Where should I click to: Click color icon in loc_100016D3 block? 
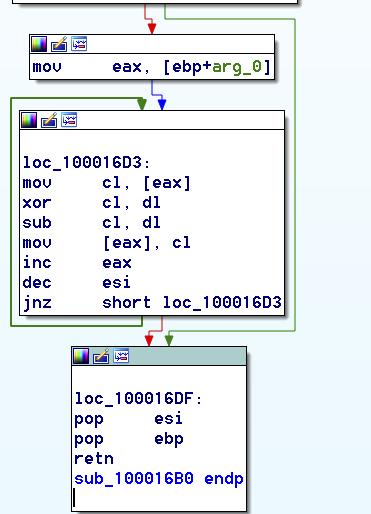click(29, 120)
